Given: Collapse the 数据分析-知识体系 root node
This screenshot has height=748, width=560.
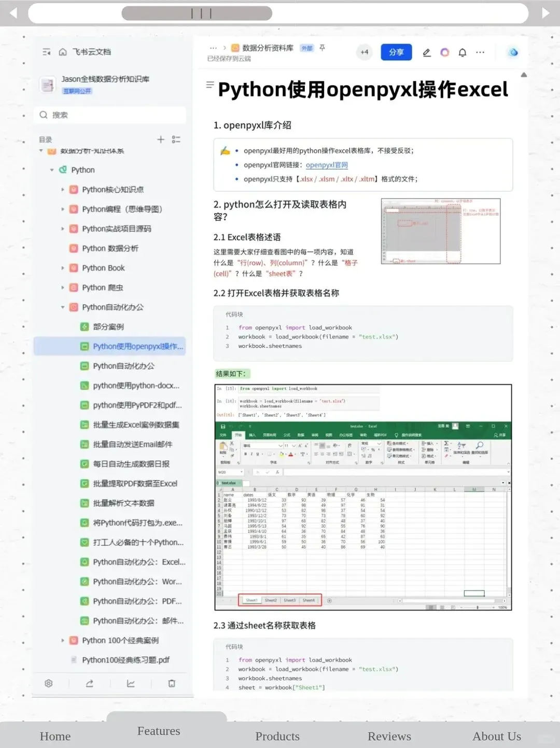Looking at the screenshot, I should [41, 151].
